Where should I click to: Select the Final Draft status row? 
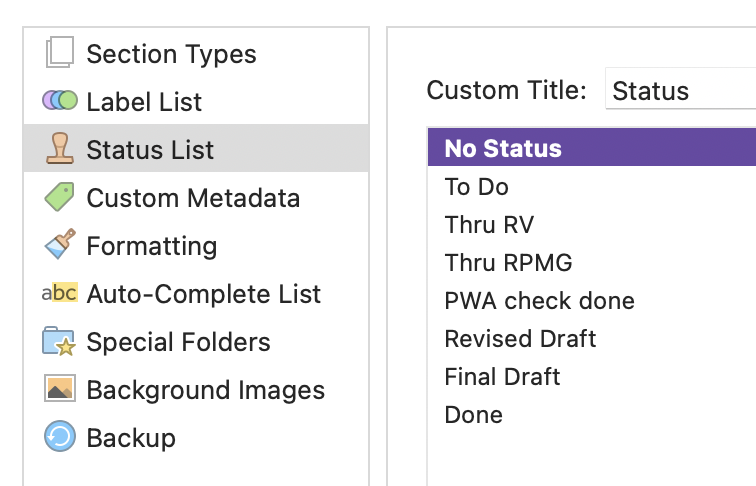pos(592,377)
